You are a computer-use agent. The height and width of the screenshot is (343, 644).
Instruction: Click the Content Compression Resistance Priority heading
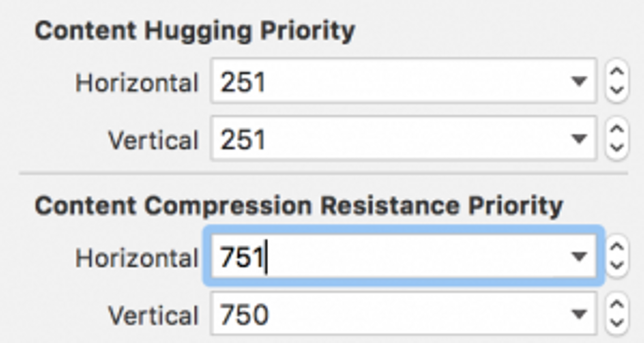point(298,206)
